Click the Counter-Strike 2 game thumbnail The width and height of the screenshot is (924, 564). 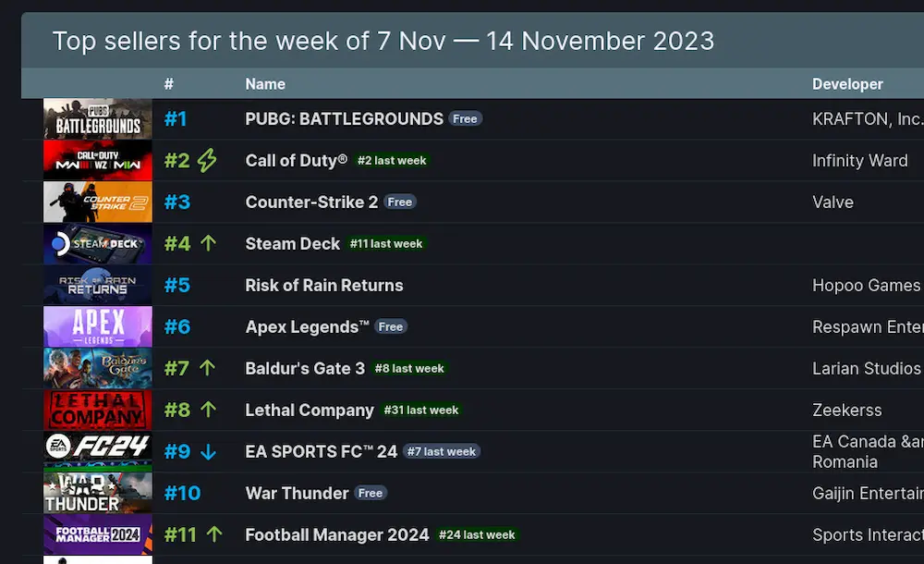point(97,202)
